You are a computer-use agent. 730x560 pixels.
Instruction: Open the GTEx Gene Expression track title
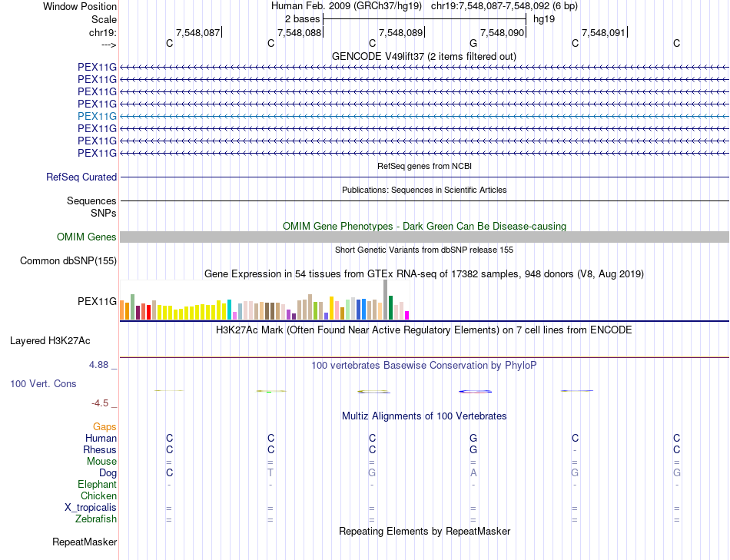click(424, 273)
